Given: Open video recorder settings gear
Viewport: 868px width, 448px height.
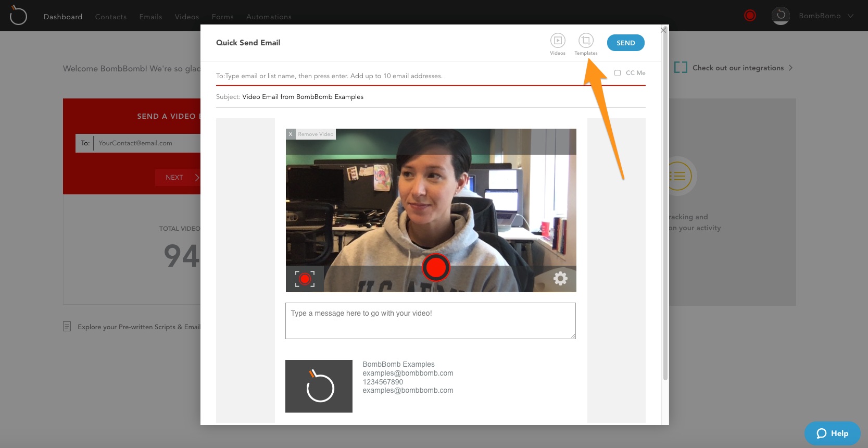Looking at the screenshot, I should coord(560,278).
